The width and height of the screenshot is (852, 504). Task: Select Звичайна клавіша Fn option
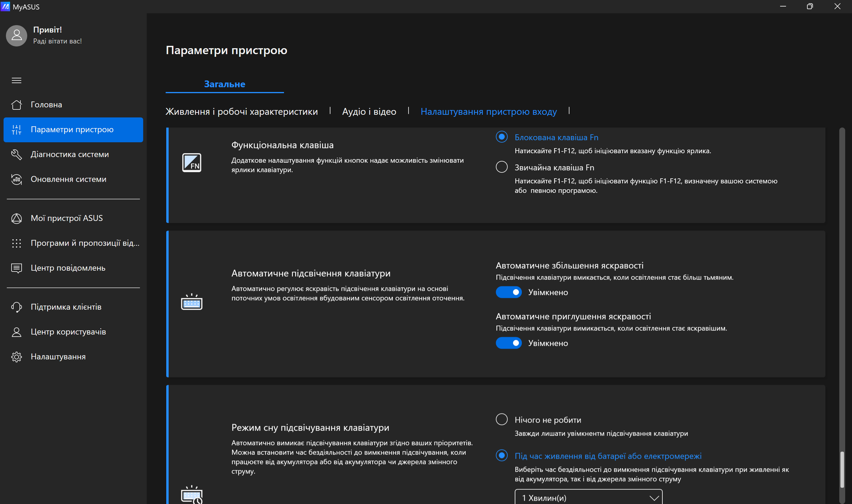pos(501,167)
